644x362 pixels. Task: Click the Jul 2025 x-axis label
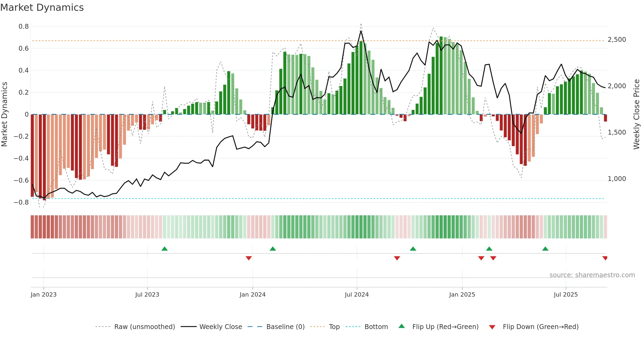pyautogui.click(x=566, y=294)
